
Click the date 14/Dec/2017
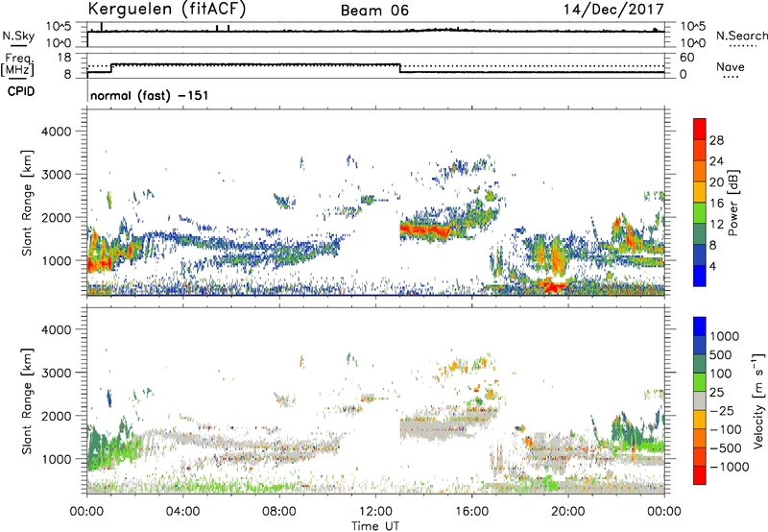[613, 10]
